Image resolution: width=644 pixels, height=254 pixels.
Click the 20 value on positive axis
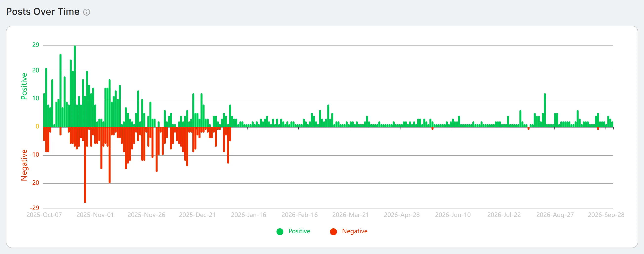(x=36, y=71)
